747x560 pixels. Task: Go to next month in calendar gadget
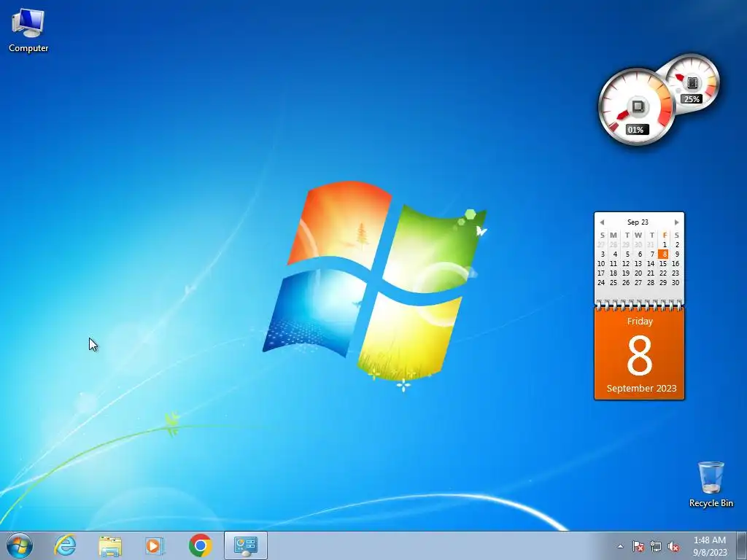pos(676,222)
